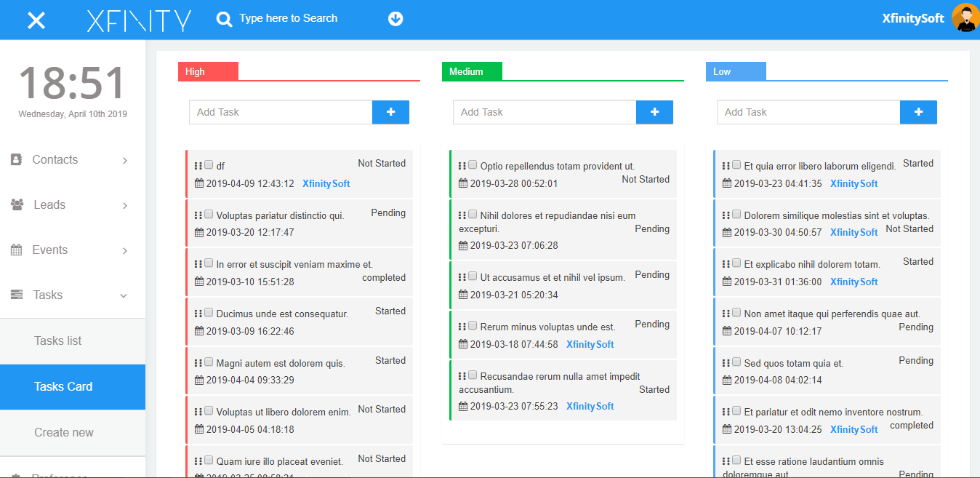Click the Contacts icon in the sidebar
The width and height of the screenshot is (980, 478).
coord(15,159)
